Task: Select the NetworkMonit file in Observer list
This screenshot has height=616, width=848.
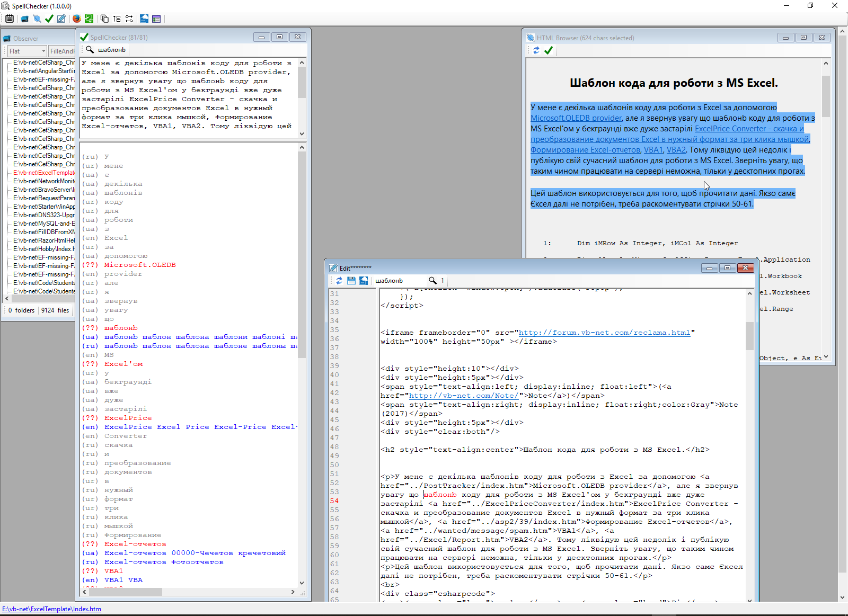Action: (44, 181)
